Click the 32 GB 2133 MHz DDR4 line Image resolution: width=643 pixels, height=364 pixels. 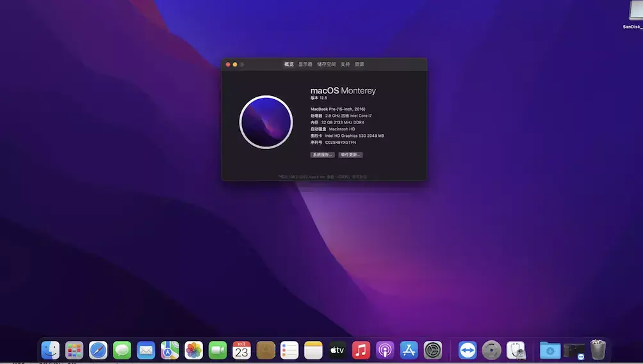337,122
